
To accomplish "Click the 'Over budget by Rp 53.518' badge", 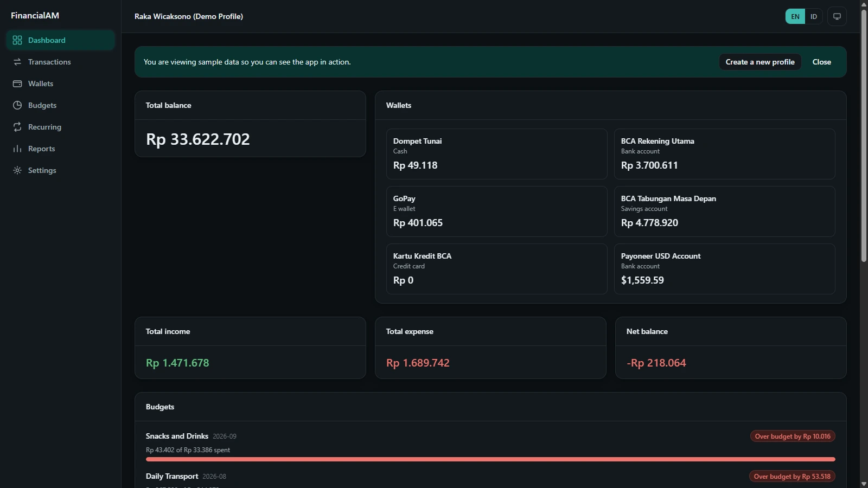I will 792,477.
